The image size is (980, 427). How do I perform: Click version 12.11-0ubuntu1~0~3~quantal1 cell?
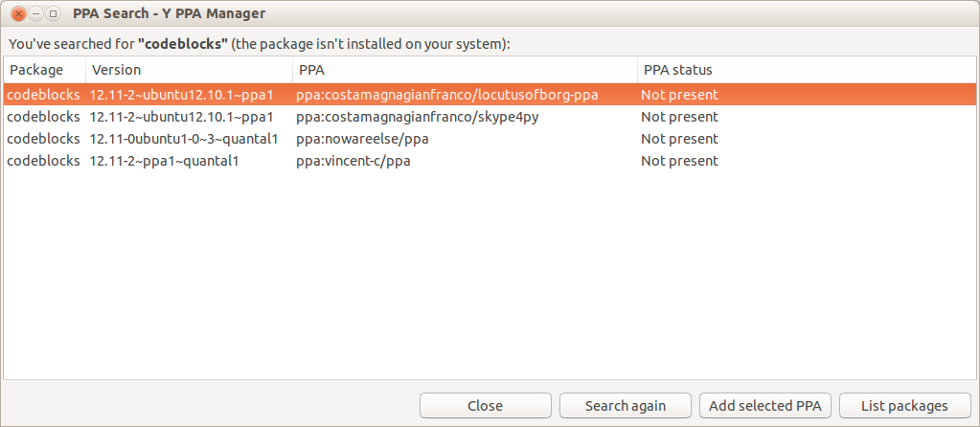pos(183,139)
